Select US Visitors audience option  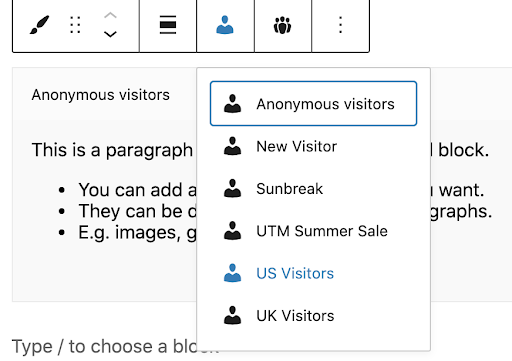[313, 273]
